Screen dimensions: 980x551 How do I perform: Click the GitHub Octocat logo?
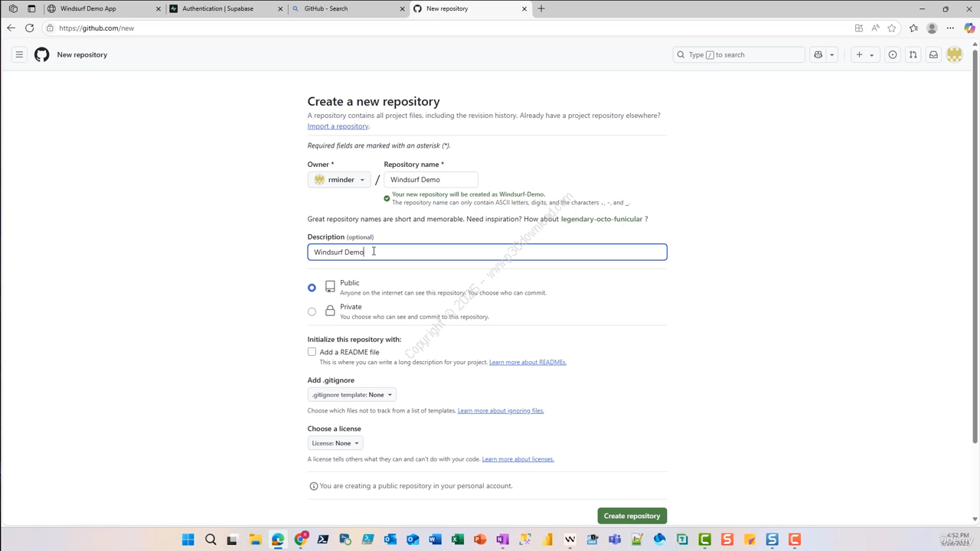tap(42, 54)
